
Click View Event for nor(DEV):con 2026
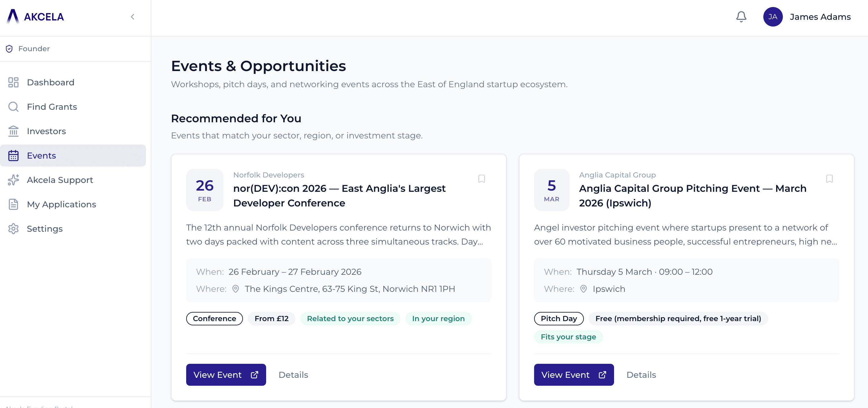pos(226,375)
